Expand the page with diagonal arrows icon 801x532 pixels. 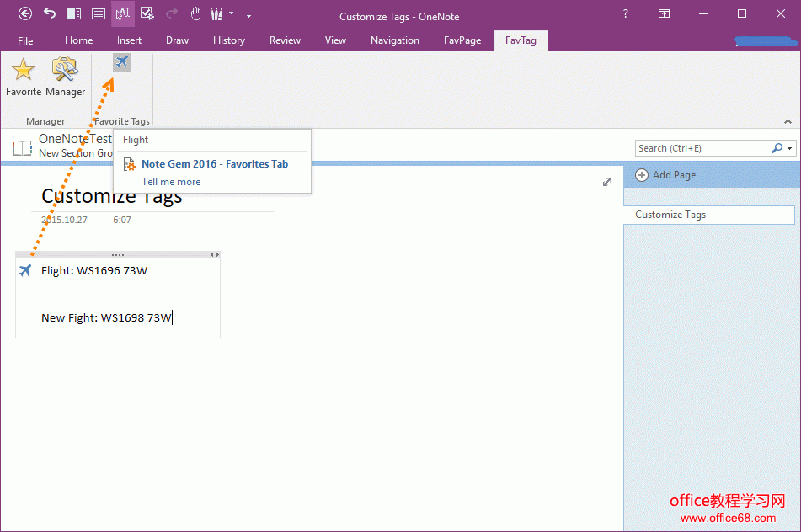(607, 182)
